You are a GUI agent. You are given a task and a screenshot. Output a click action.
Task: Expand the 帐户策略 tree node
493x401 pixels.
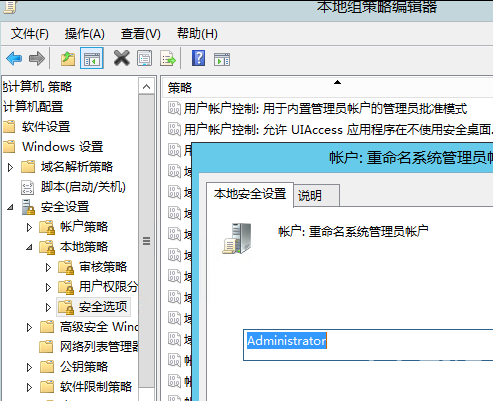(x=29, y=227)
